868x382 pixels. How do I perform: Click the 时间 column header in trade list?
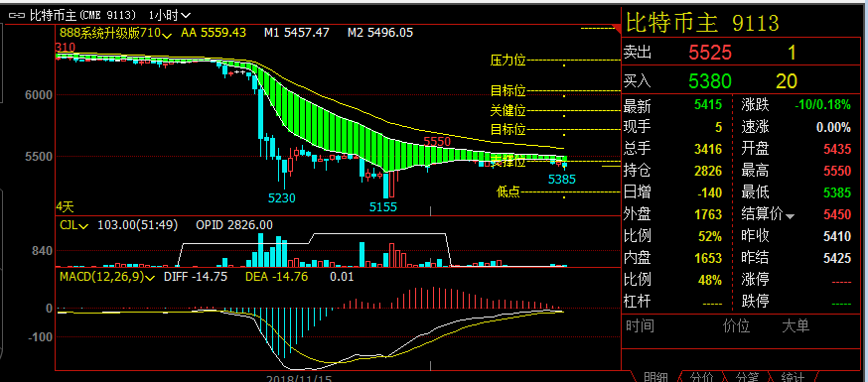click(640, 326)
